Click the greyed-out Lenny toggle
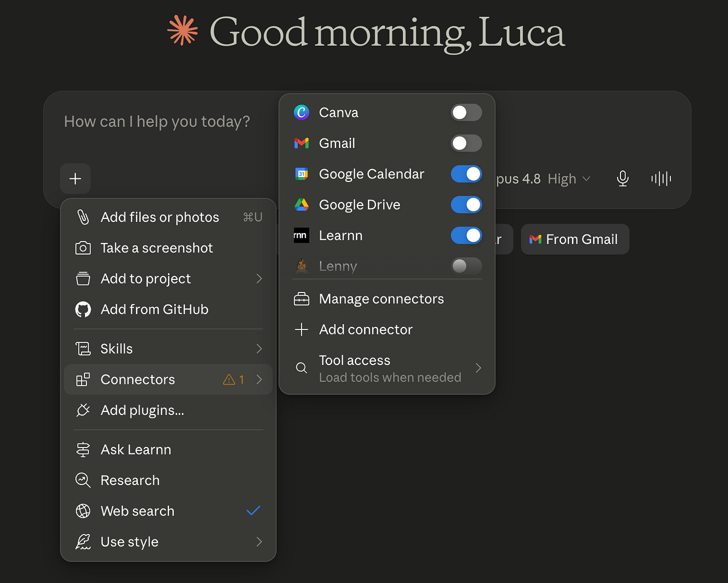This screenshot has height=583, width=728. [x=466, y=265]
